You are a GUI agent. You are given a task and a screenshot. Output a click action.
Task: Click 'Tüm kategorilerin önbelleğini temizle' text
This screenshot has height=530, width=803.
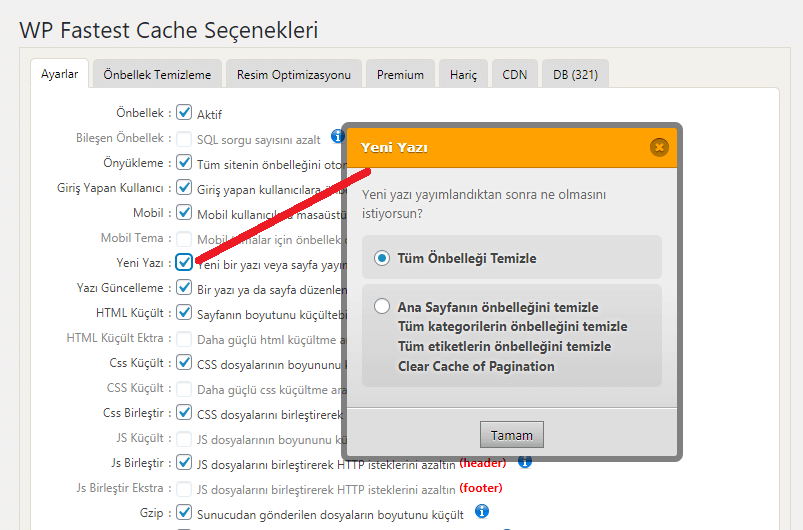pos(513,326)
